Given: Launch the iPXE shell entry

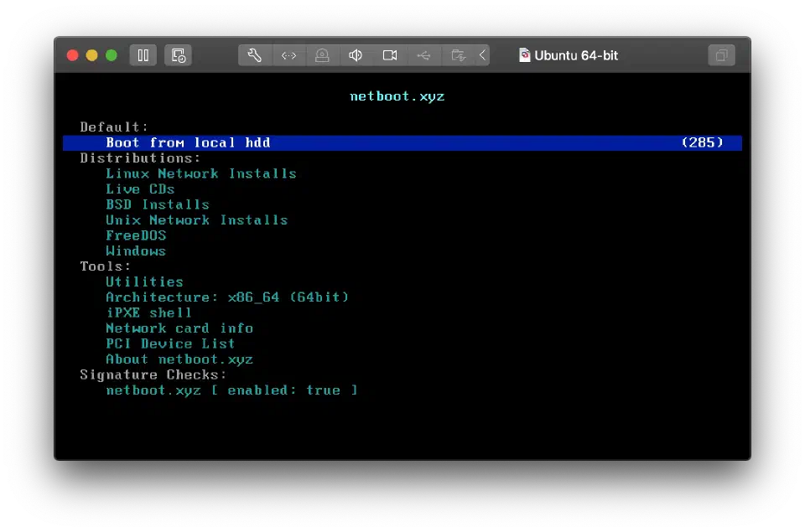Looking at the screenshot, I should (x=149, y=312).
